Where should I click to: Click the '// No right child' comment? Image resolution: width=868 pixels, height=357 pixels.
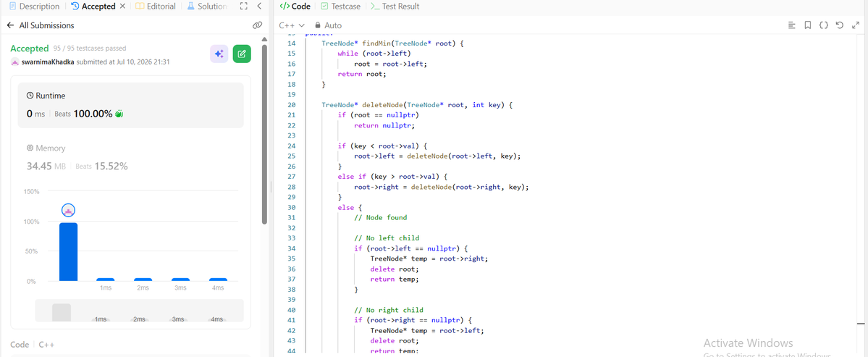coord(389,310)
